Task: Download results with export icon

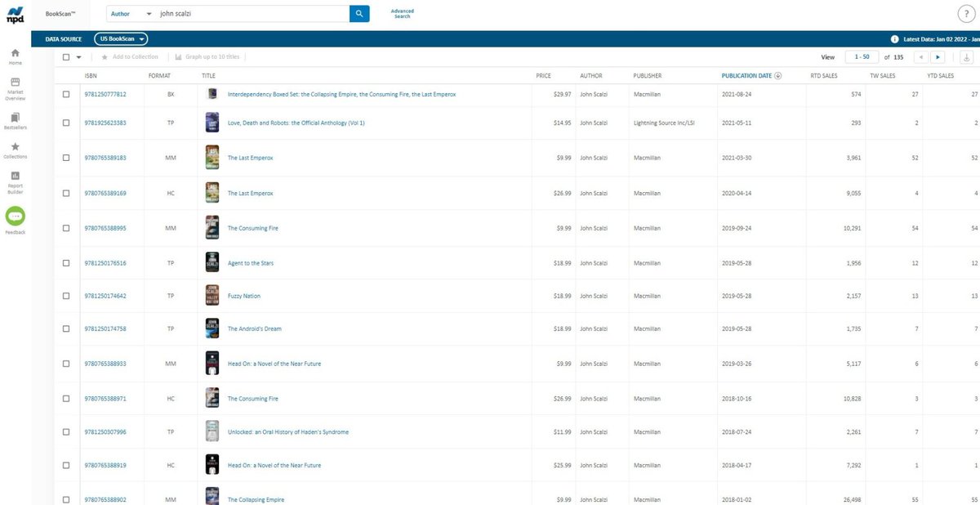Action: pos(966,57)
